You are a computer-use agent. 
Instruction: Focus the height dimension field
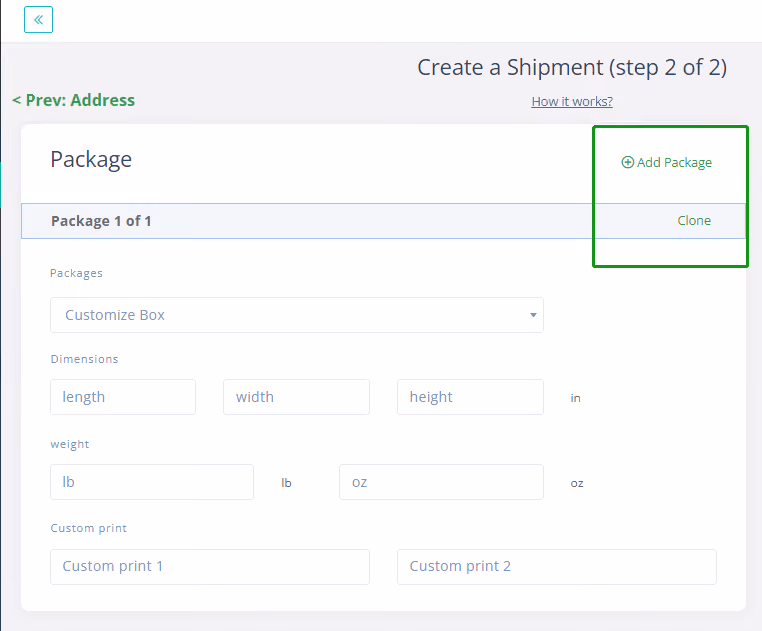(470, 397)
